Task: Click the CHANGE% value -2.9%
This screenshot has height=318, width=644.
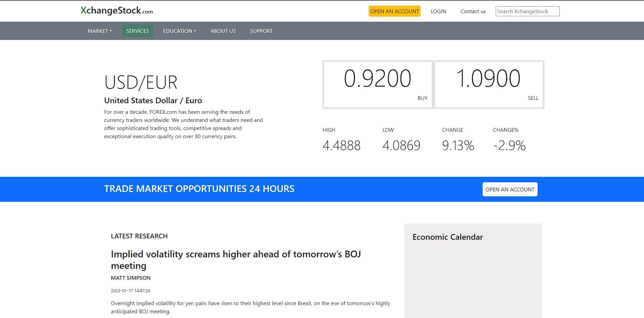Action: point(509,146)
